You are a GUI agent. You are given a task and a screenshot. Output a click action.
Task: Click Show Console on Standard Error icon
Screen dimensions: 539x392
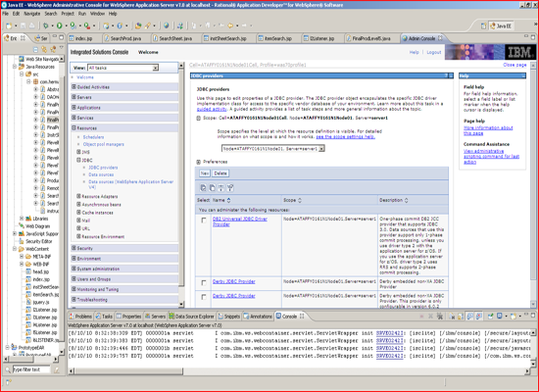coord(479,317)
